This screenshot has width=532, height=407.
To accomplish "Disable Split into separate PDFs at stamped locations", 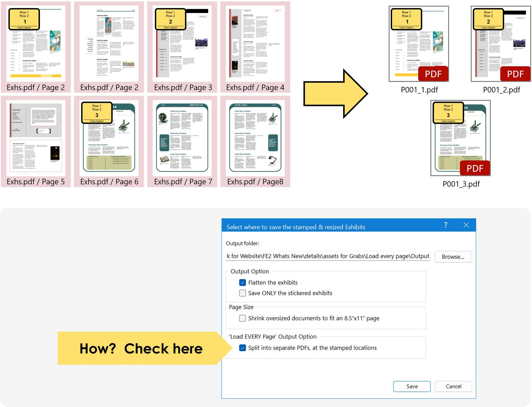I will 242,348.
